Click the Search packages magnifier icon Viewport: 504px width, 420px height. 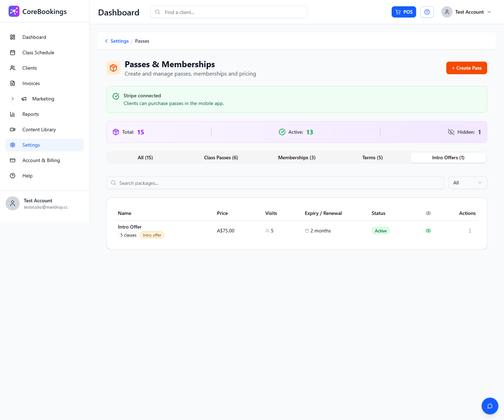pyautogui.click(x=113, y=183)
